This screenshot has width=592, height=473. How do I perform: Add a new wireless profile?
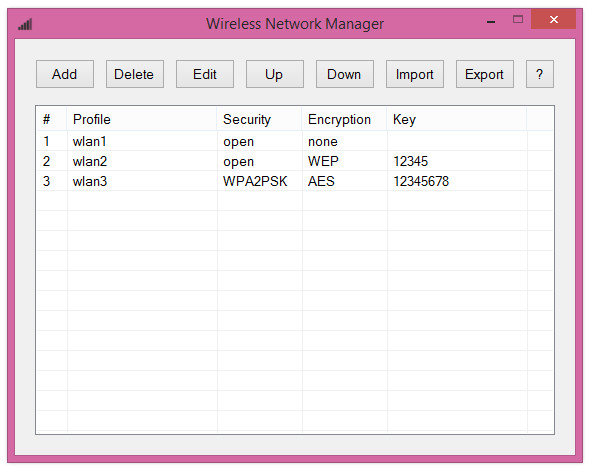65,74
